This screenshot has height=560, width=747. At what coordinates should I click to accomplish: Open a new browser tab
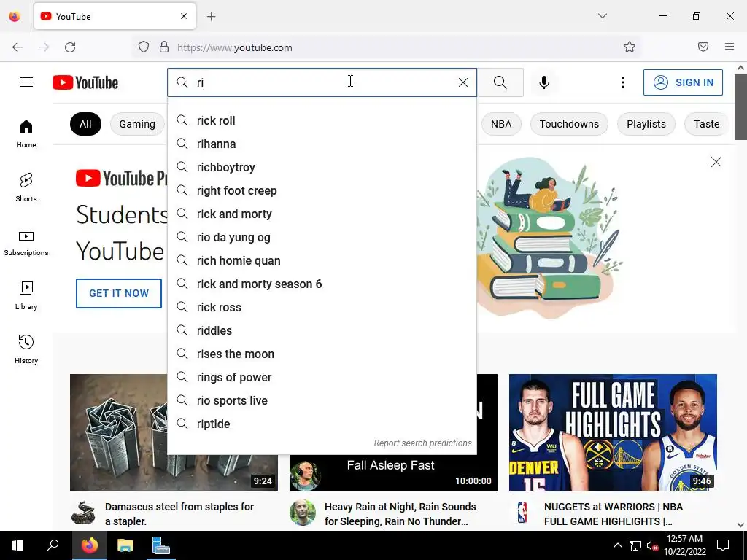[x=212, y=17]
